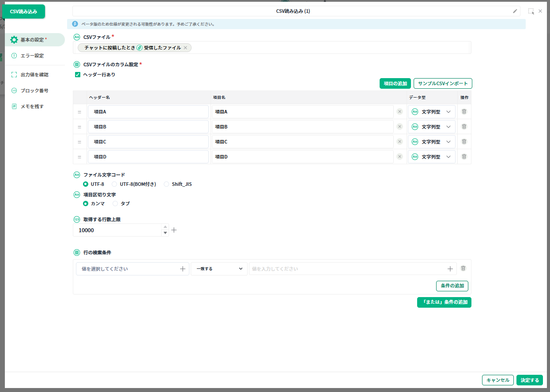550x392 pixels.
Task: Delete the 項目A row with trash icon
Action: pyautogui.click(x=464, y=112)
